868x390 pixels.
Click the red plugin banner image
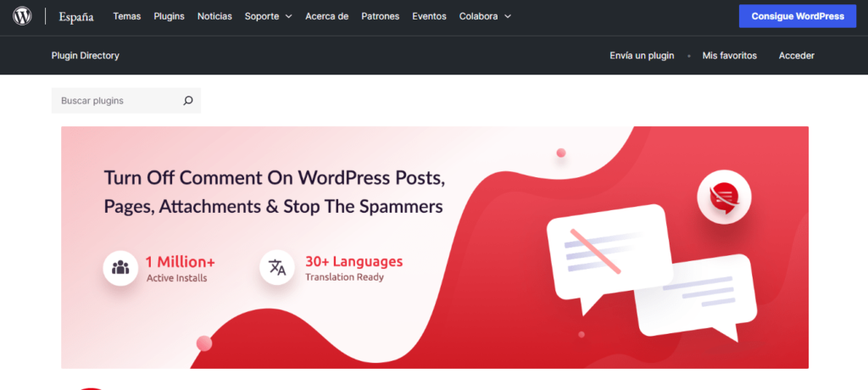[x=435, y=247]
